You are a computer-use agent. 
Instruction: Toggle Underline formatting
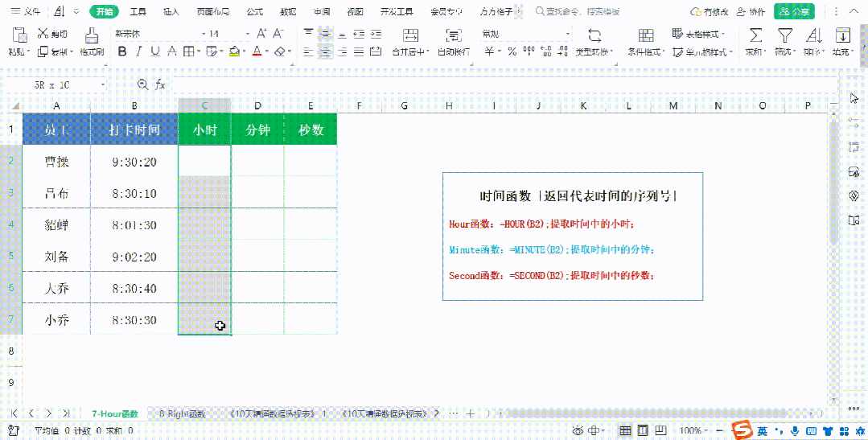coord(155,51)
